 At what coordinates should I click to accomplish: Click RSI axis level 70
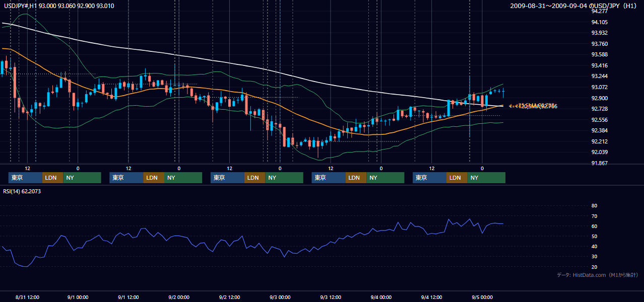(x=594, y=216)
